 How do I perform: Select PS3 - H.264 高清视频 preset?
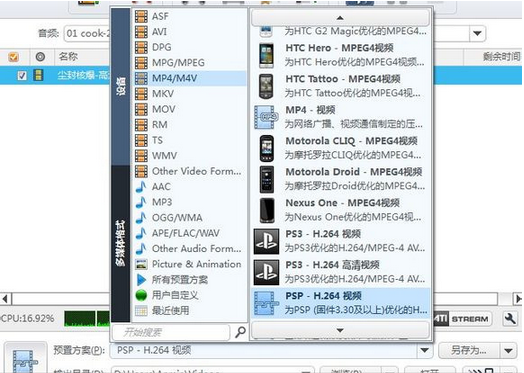[340, 272]
